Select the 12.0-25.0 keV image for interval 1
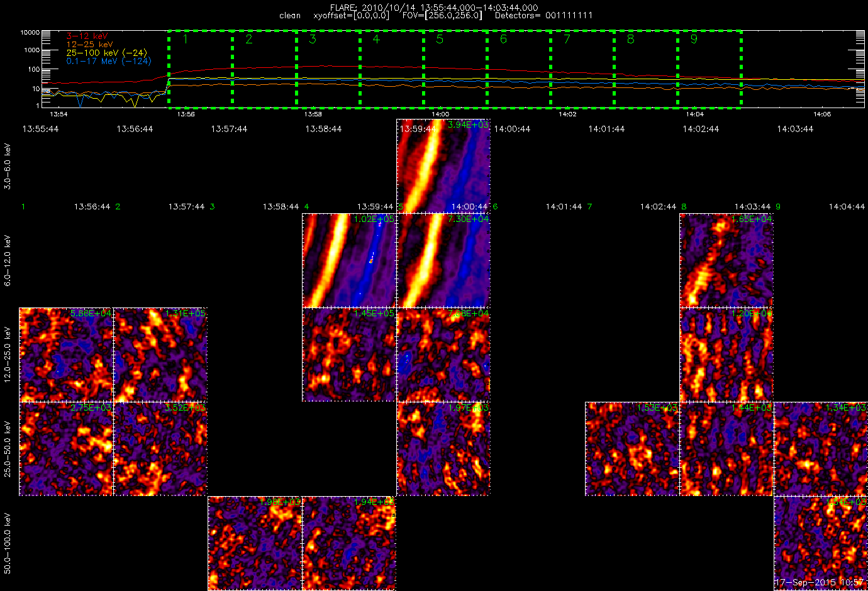 pyautogui.click(x=66, y=355)
